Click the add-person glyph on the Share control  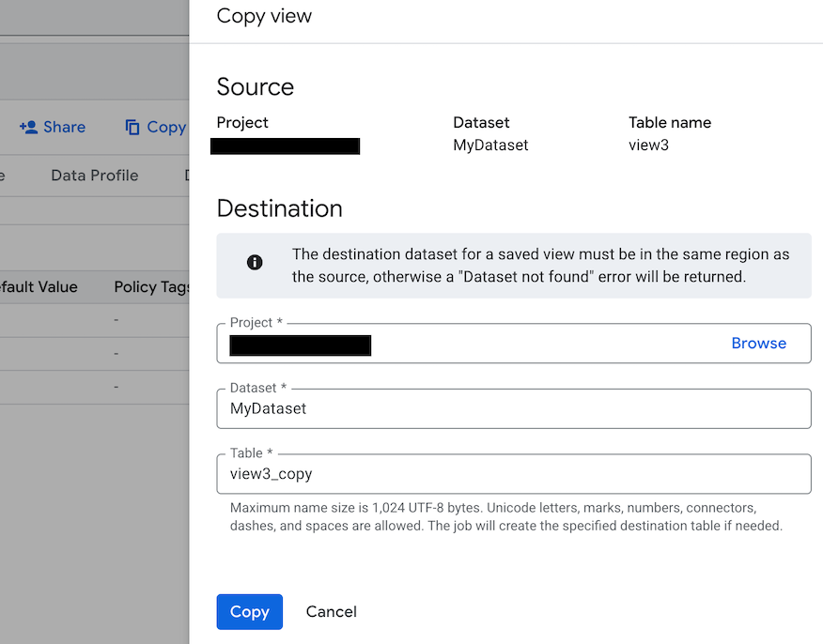pos(27,127)
